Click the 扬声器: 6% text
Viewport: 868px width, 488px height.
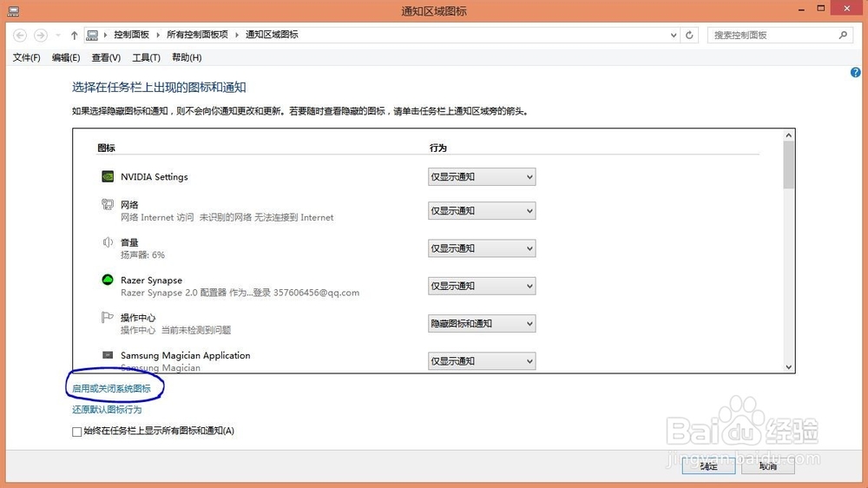[x=143, y=254]
